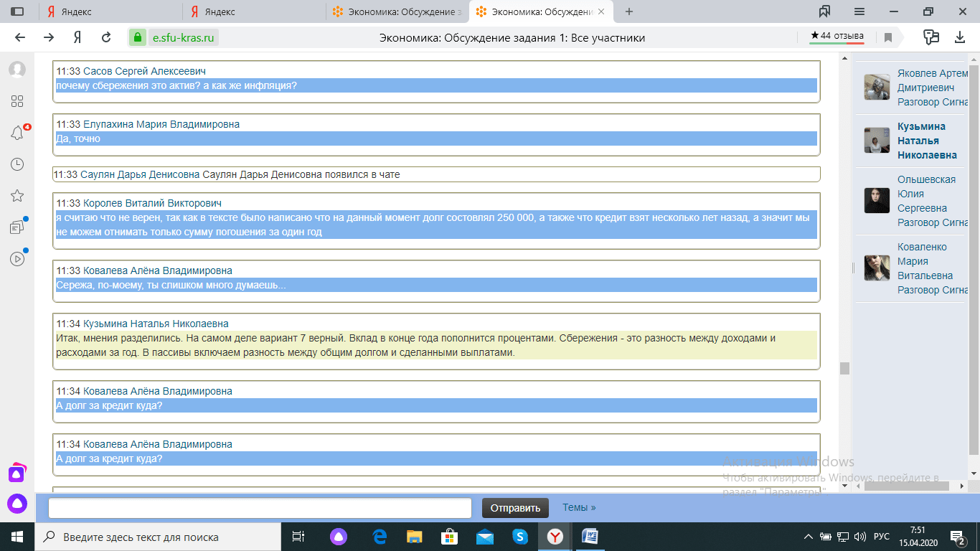980x551 pixels.
Task: Open File Explorer from the taskbar
Action: coord(415,537)
